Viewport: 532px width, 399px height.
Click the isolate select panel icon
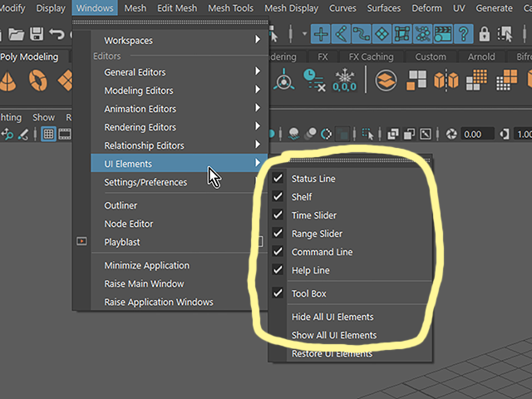[367, 134]
